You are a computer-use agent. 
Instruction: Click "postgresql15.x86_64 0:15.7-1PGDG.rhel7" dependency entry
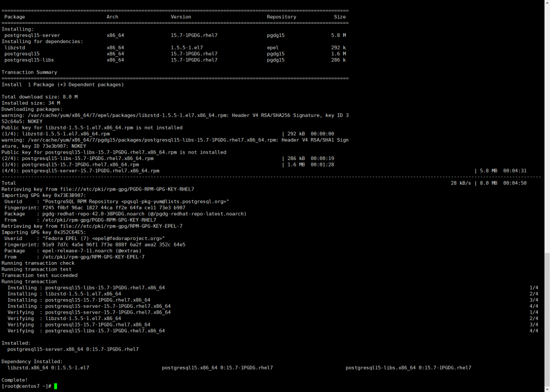tap(217, 368)
